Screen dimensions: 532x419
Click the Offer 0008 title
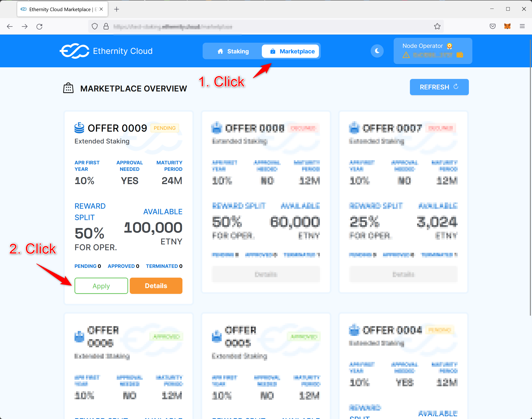[x=255, y=128]
